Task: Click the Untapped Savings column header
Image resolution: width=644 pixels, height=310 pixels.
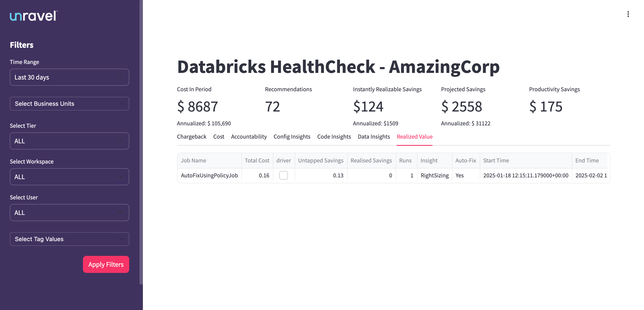Action: coord(321,161)
